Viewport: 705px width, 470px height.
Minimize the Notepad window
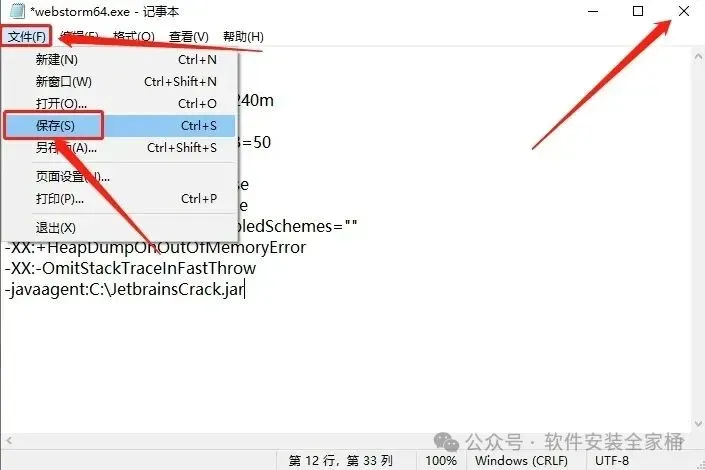tap(593, 11)
